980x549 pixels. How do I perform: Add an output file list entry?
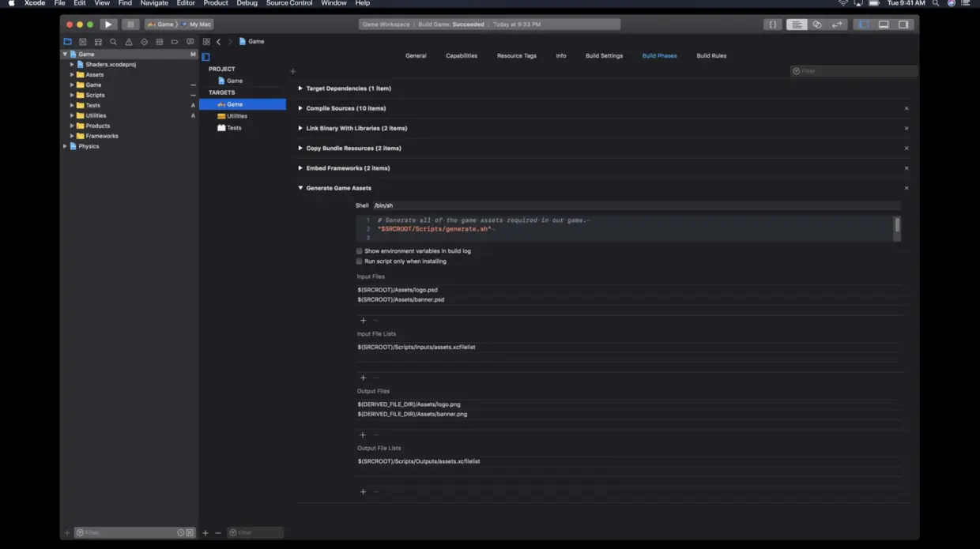click(x=364, y=491)
